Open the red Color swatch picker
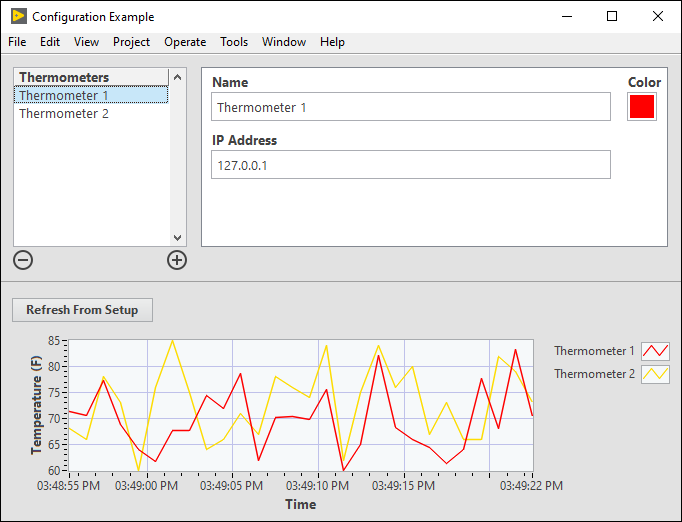This screenshot has width=682, height=522. click(x=642, y=107)
